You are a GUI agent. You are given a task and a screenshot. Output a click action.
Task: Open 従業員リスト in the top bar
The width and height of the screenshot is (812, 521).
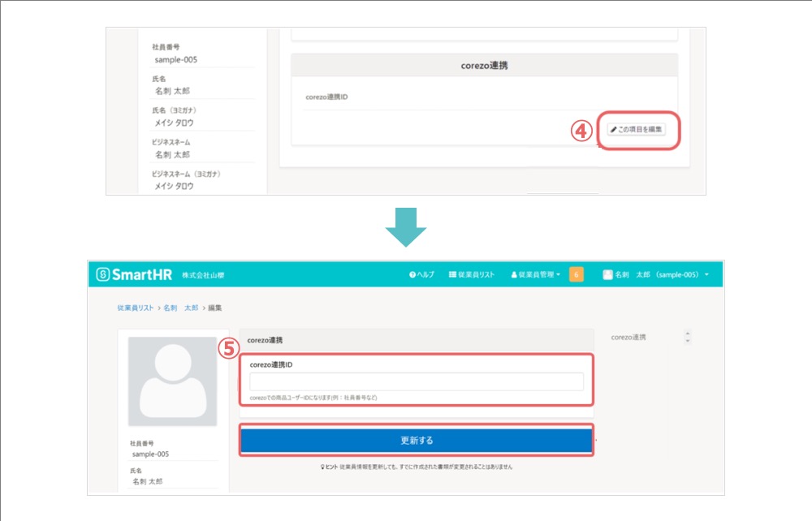472,275
